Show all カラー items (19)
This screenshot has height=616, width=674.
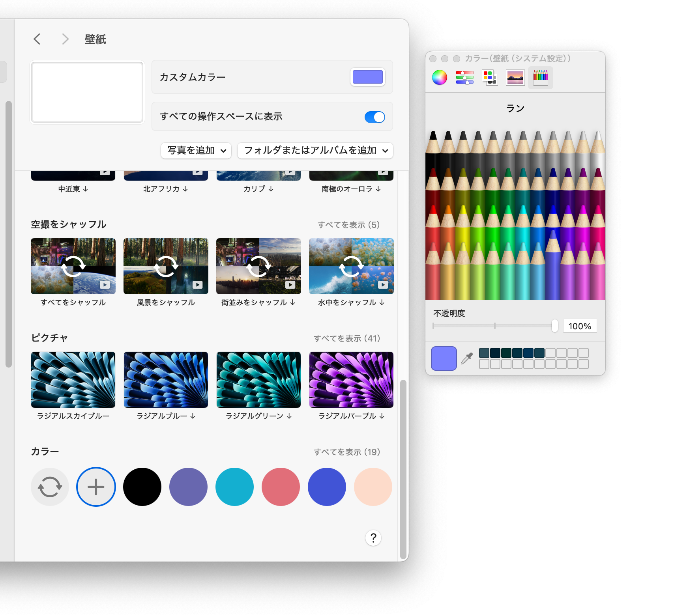347,452
